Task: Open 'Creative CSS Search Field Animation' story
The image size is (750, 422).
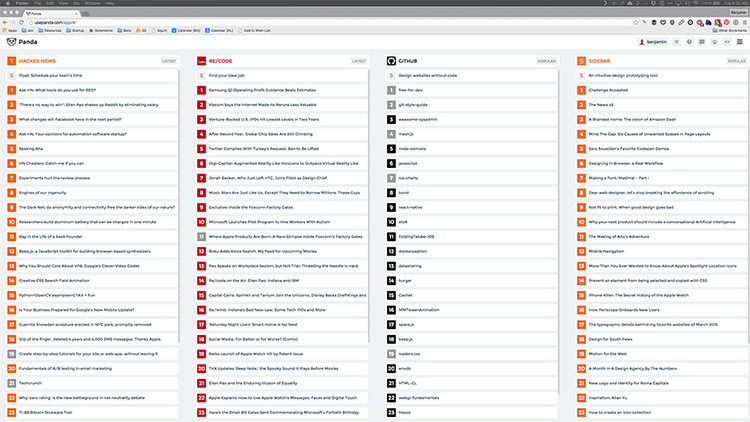Action: (54, 280)
